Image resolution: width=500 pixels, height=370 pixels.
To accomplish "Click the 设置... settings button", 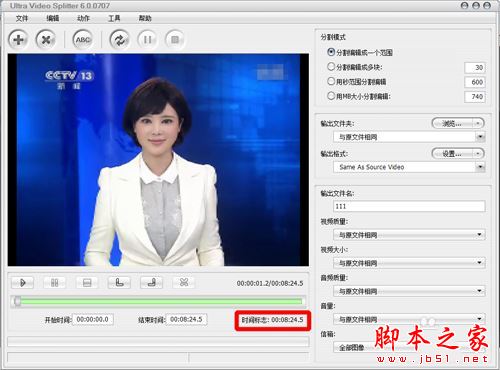I will tap(452, 154).
